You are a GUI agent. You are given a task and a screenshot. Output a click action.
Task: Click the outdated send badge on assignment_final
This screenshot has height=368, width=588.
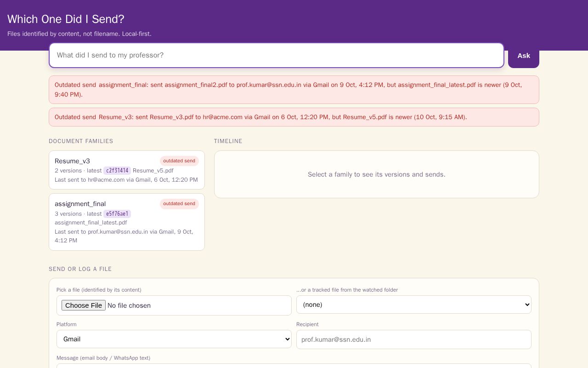(179, 204)
